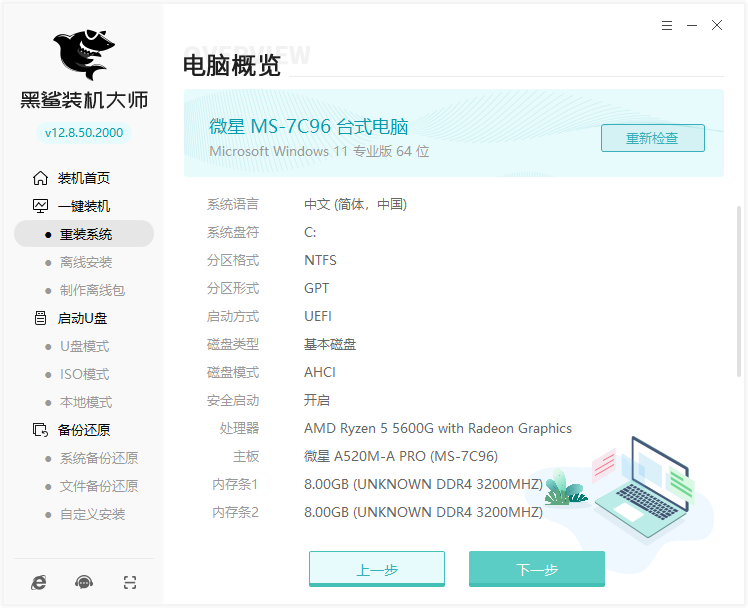Click the UEFI boot mode value
The image size is (748, 608).
(x=318, y=317)
